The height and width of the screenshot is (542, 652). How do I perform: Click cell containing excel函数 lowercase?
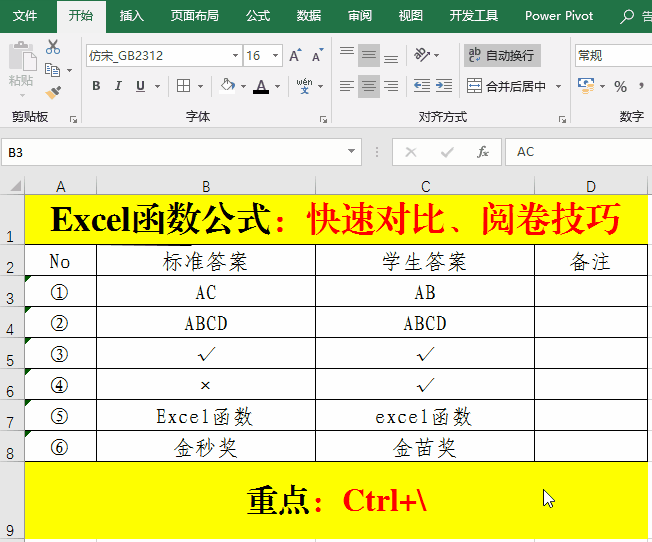pos(425,416)
